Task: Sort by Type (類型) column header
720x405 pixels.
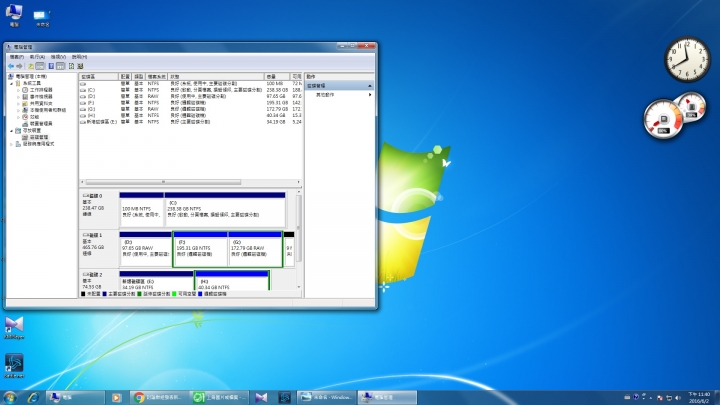Action: tap(139, 77)
